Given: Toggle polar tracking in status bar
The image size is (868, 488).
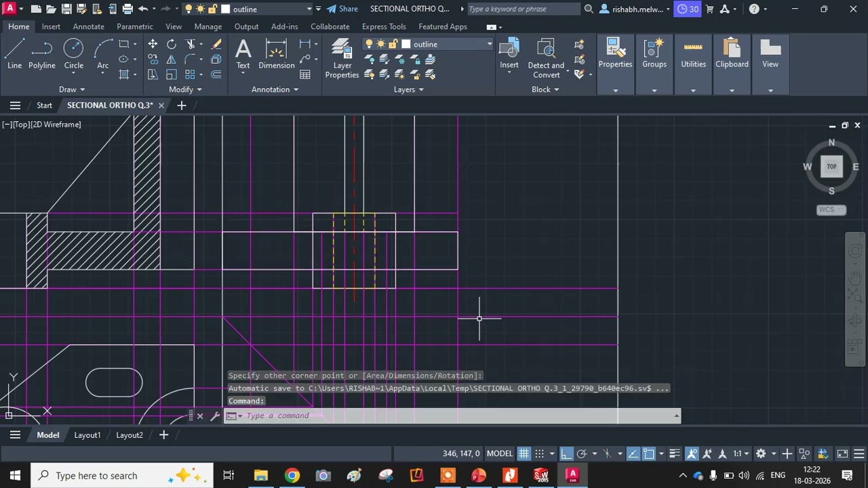Looking at the screenshot, I should [x=582, y=453].
